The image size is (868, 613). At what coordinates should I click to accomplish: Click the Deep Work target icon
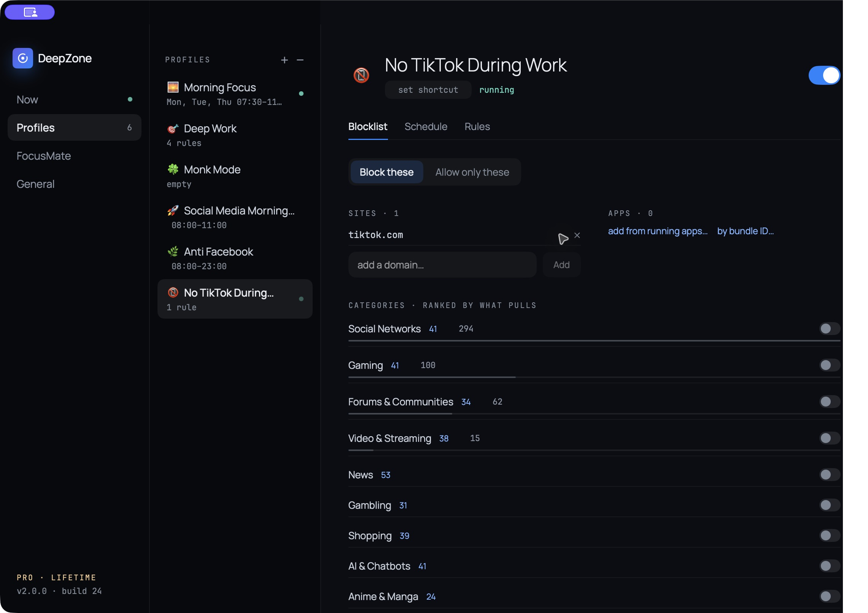(x=173, y=129)
